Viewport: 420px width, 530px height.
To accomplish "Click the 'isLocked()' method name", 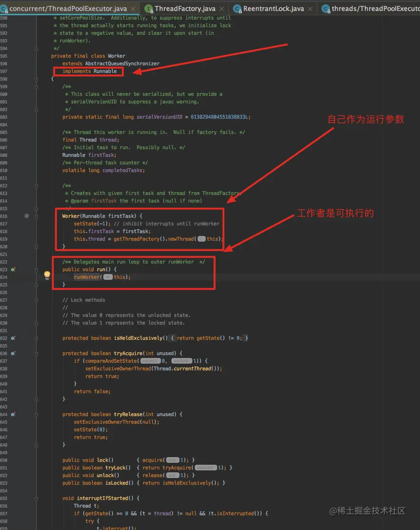I will tap(119, 483).
